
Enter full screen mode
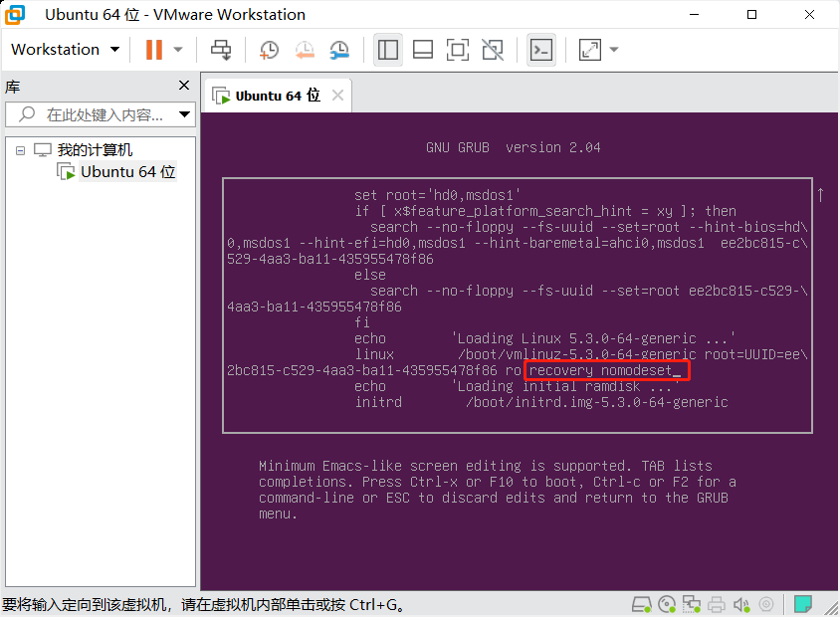click(x=457, y=49)
